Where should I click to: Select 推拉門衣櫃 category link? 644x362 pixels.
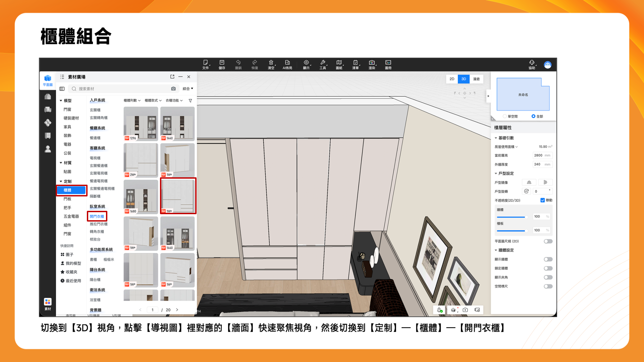pyautogui.click(x=99, y=224)
